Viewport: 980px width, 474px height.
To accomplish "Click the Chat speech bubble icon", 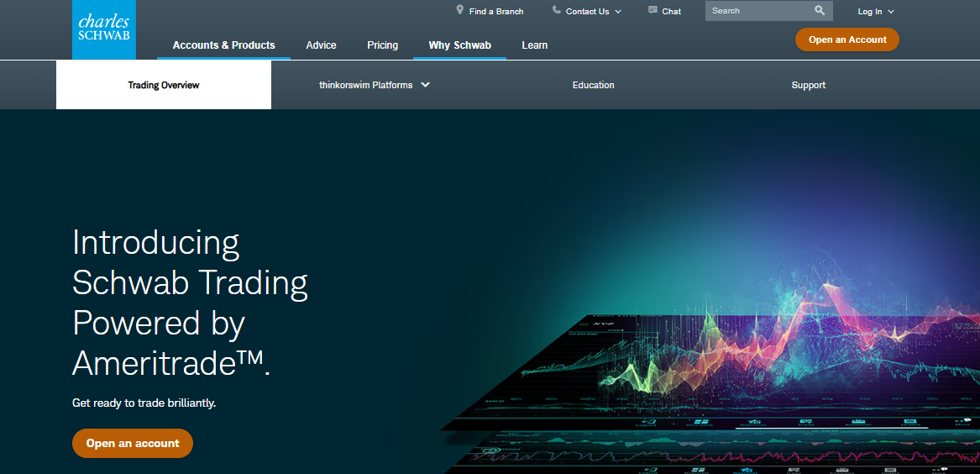I will 652,10.
